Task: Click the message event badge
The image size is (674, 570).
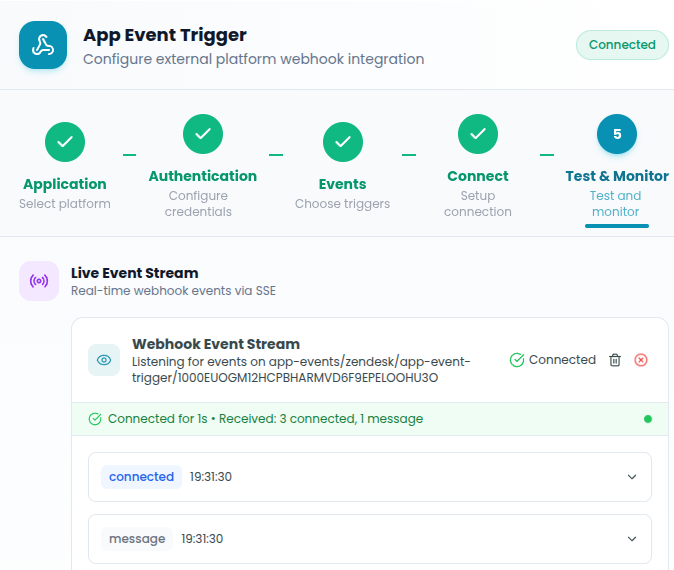Action: coord(137,539)
